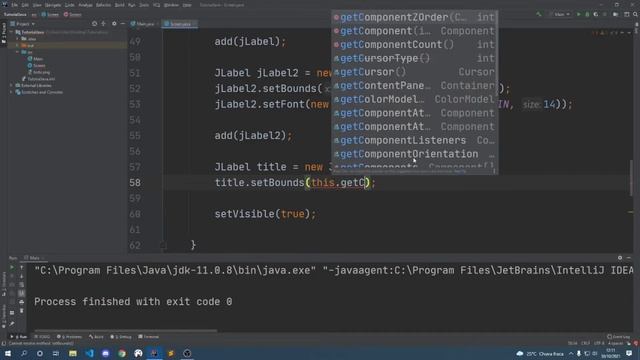Collapse the src folder in project tree

(18, 52)
